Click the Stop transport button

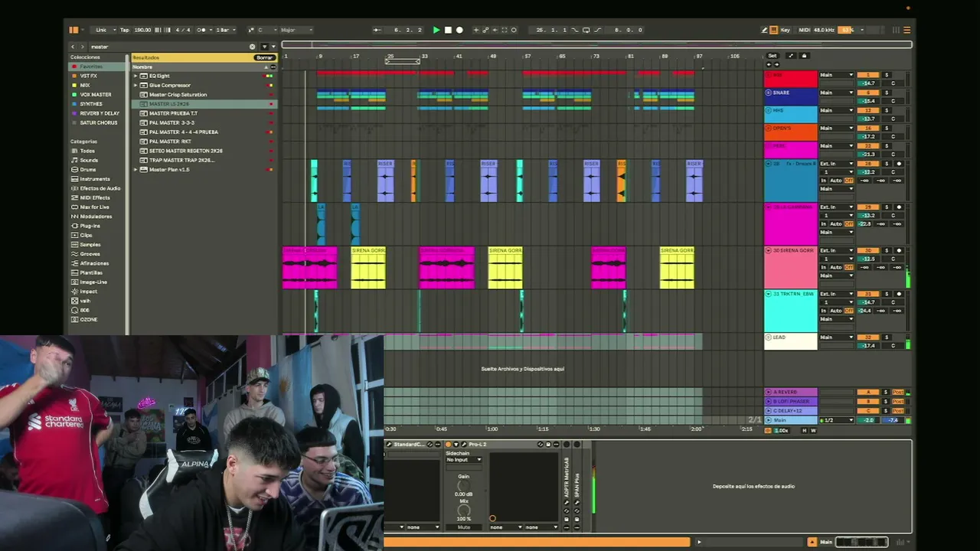coord(448,30)
